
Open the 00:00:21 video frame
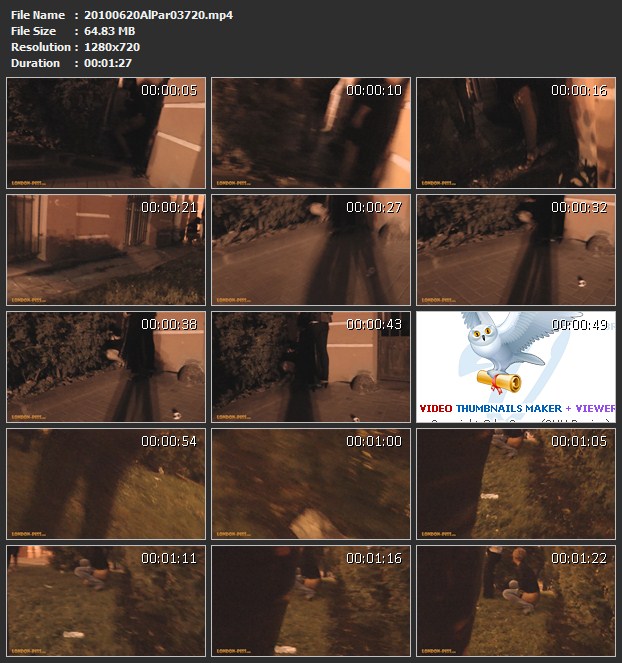(106, 250)
